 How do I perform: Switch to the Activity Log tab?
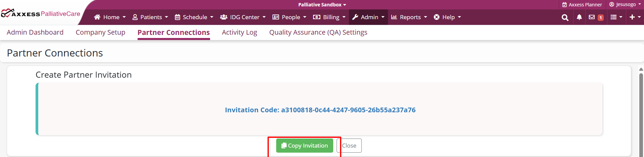point(239,32)
